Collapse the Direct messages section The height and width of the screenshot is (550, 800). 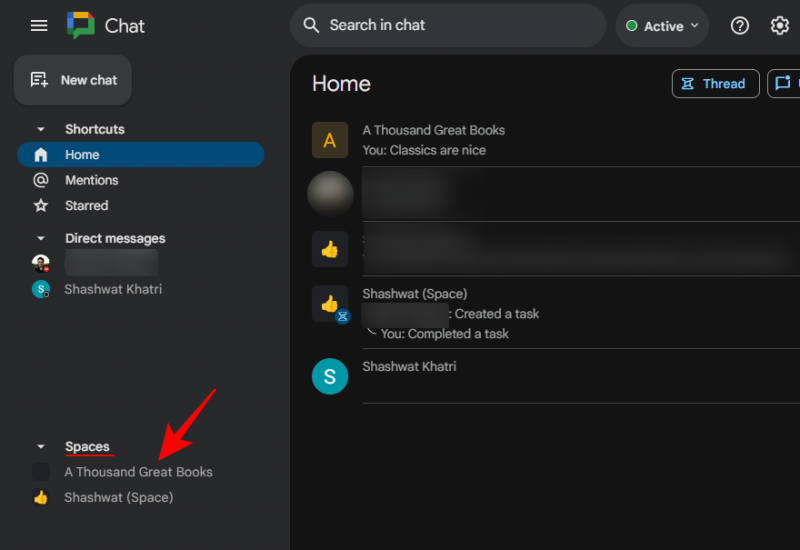(41, 238)
